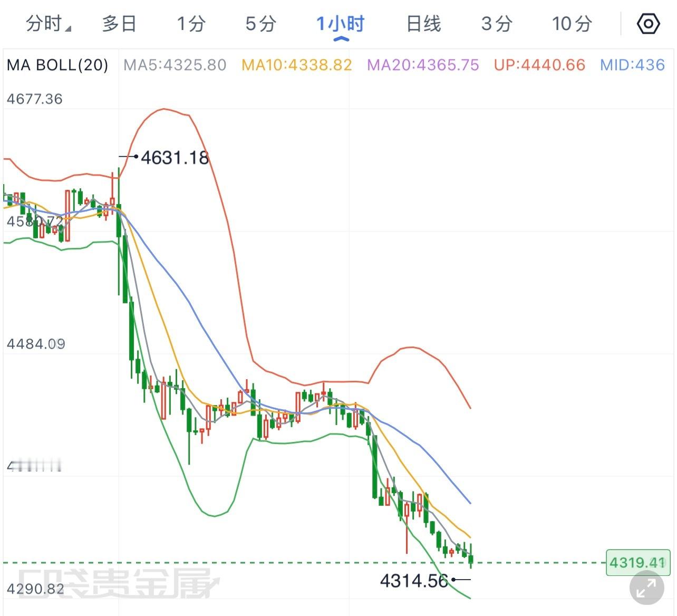Select the 1小时 timeframe tab
The width and height of the screenshot is (677, 616).
[x=341, y=24]
